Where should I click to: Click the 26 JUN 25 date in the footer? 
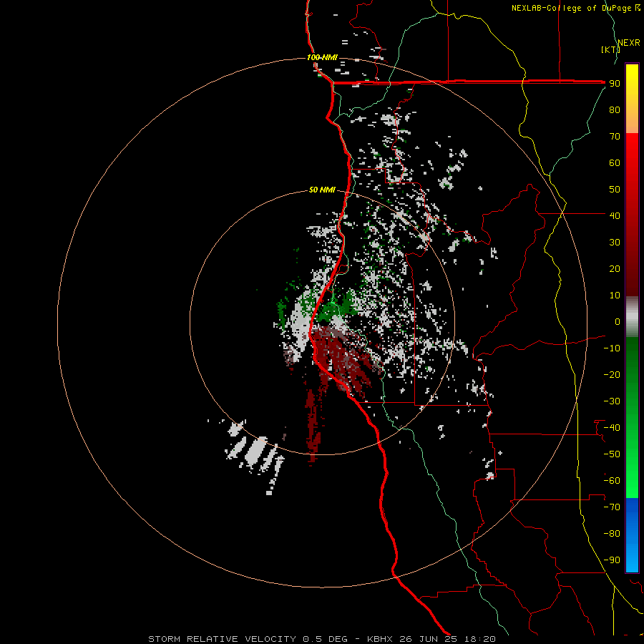[x=429, y=639]
